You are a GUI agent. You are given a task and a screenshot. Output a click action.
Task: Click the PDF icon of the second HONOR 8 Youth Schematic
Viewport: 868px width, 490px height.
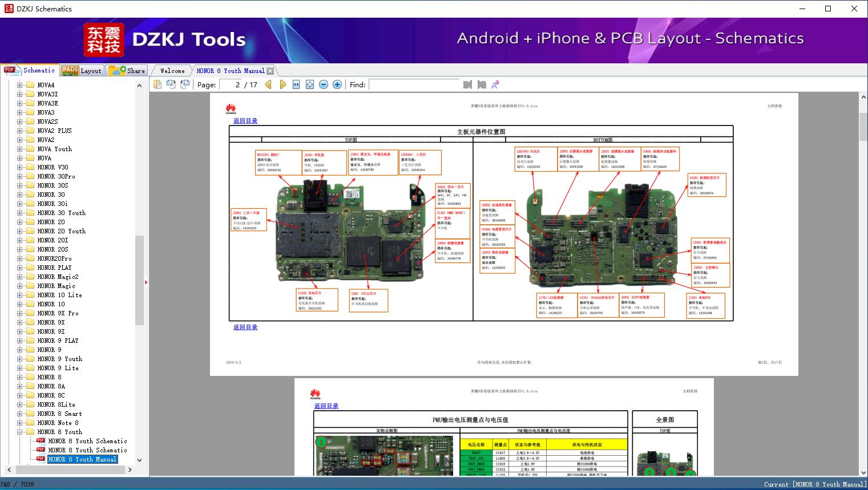click(x=41, y=450)
